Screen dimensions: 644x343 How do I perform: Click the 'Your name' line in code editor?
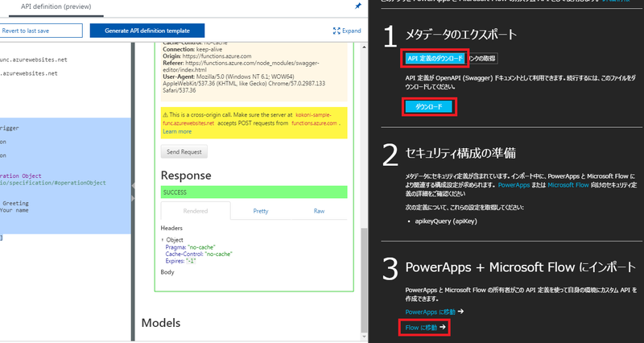(x=14, y=210)
